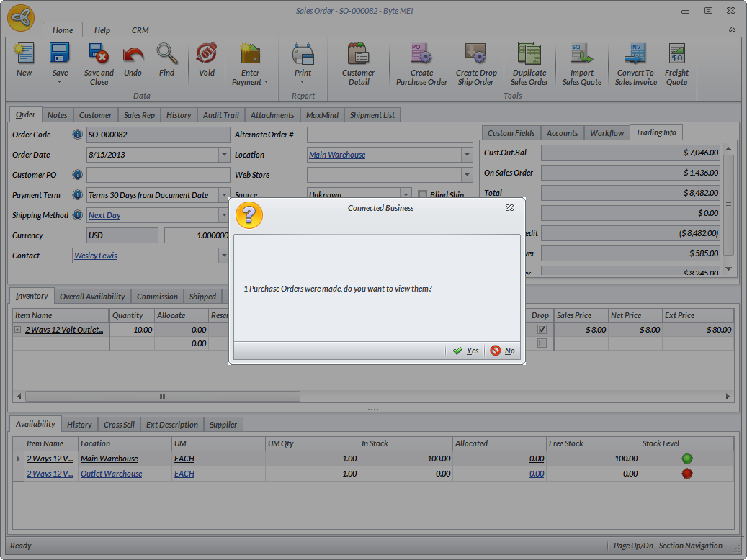
Task: Click the Create Drop Ship Order icon
Action: [475, 55]
